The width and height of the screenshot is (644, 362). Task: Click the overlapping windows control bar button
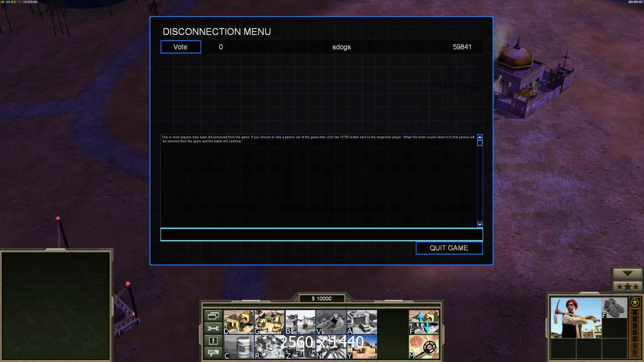(213, 316)
